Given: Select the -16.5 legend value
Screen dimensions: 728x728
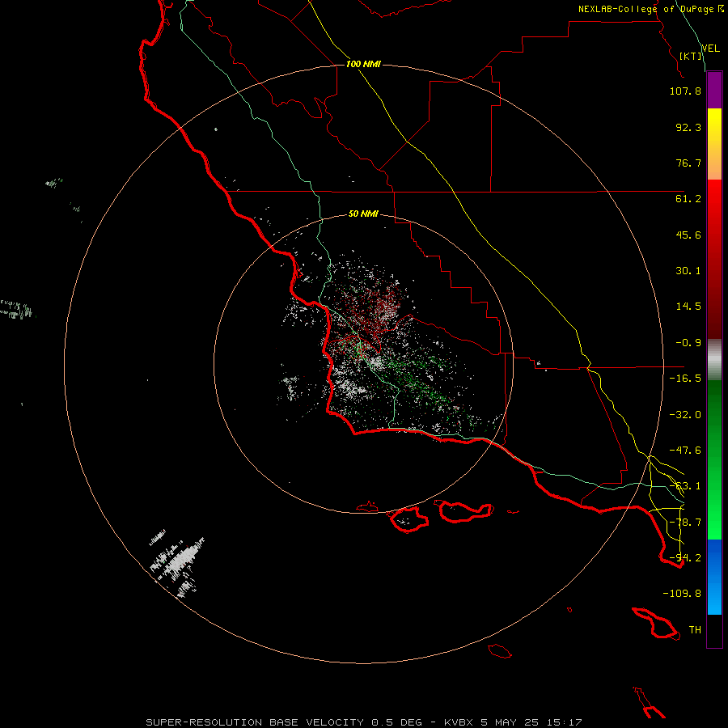Looking at the screenshot, I should (x=685, y=379).
